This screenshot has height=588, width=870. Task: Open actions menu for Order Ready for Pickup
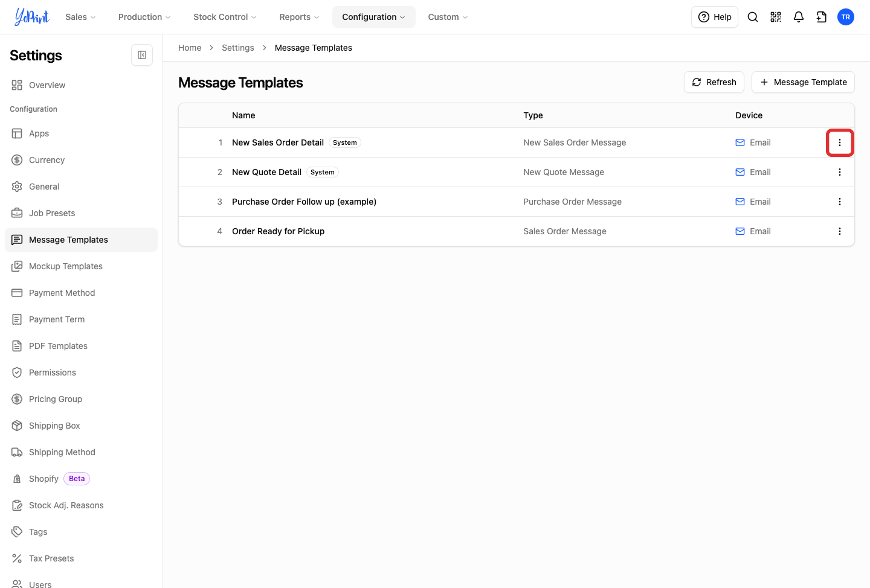coord(840,231)
